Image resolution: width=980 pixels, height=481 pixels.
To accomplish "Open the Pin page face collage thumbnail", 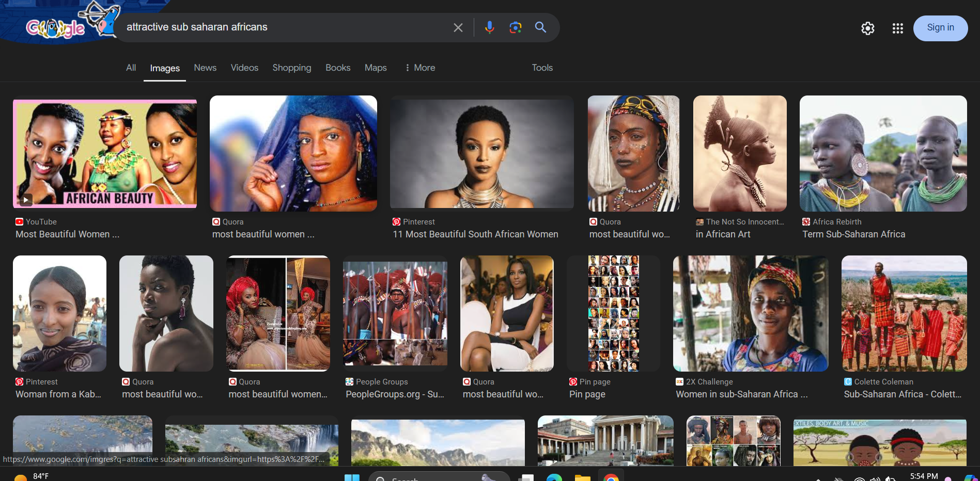I will tap(613, 313).
